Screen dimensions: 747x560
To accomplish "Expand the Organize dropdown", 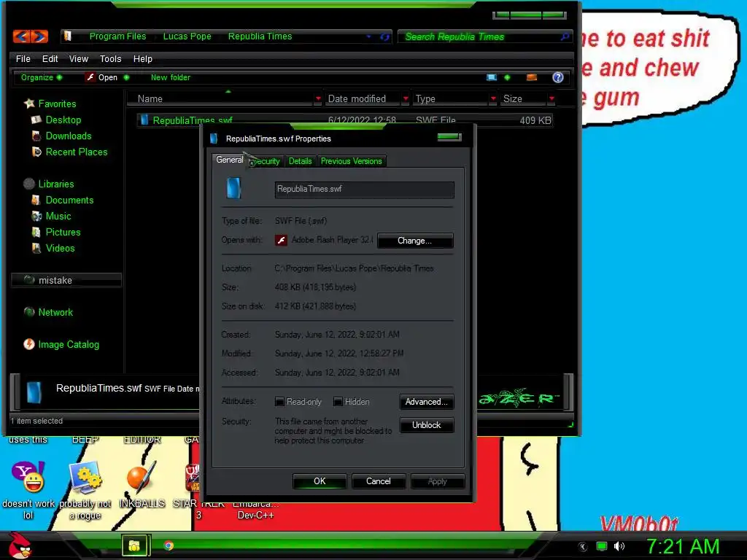I will 60,77.
